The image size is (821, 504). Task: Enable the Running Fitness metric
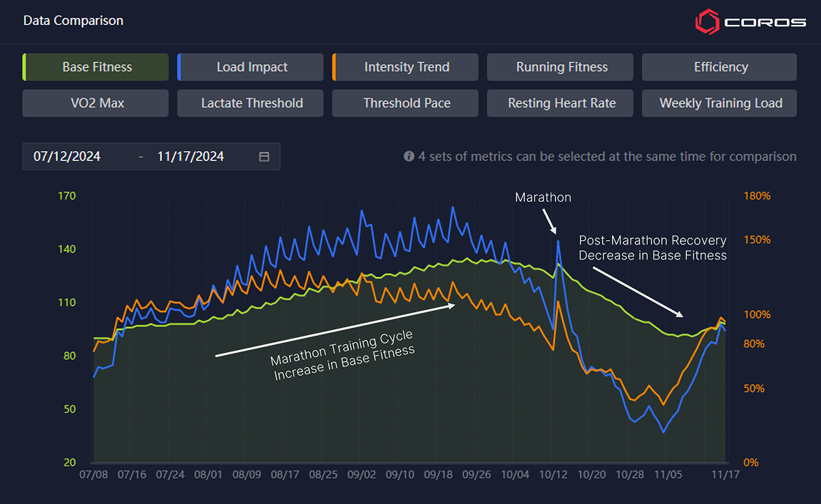[x=561, y=67]
